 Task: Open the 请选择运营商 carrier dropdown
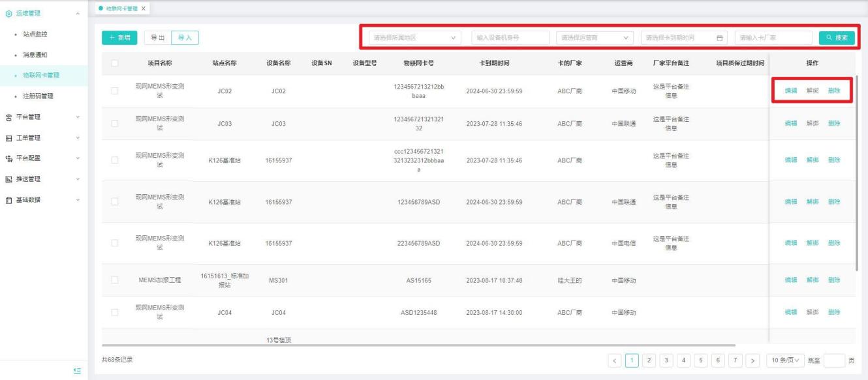click(596, 38)
